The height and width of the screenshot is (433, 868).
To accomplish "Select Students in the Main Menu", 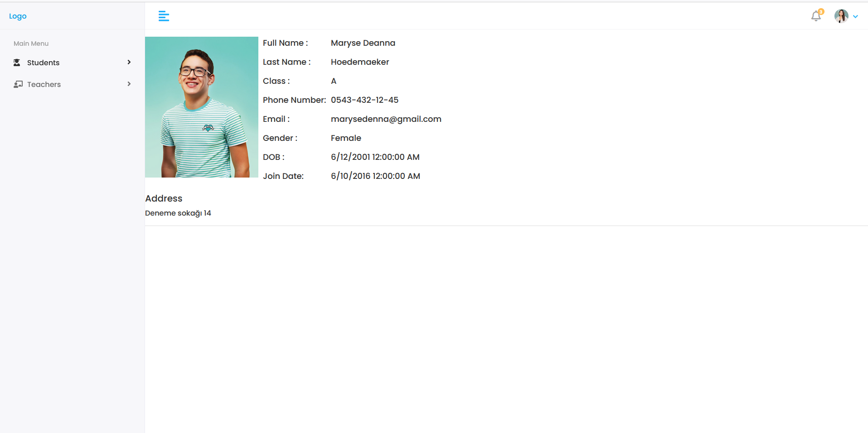I will pos(43,62).
